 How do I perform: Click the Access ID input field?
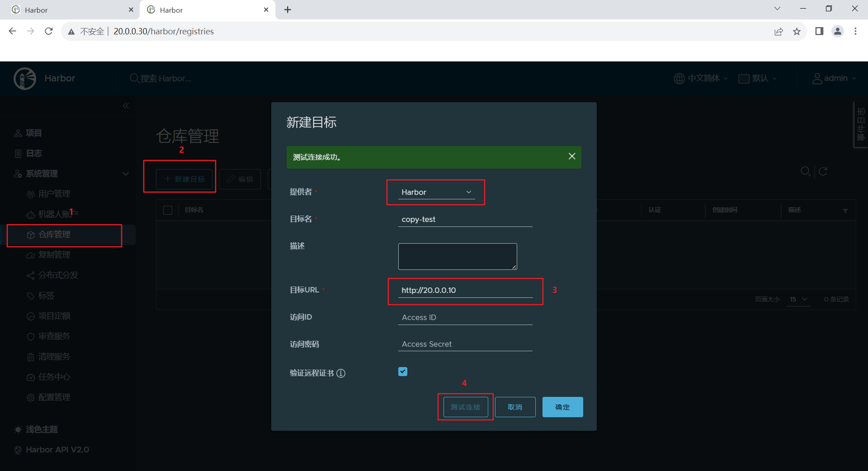pyautogui.click(x=465, y=317)
